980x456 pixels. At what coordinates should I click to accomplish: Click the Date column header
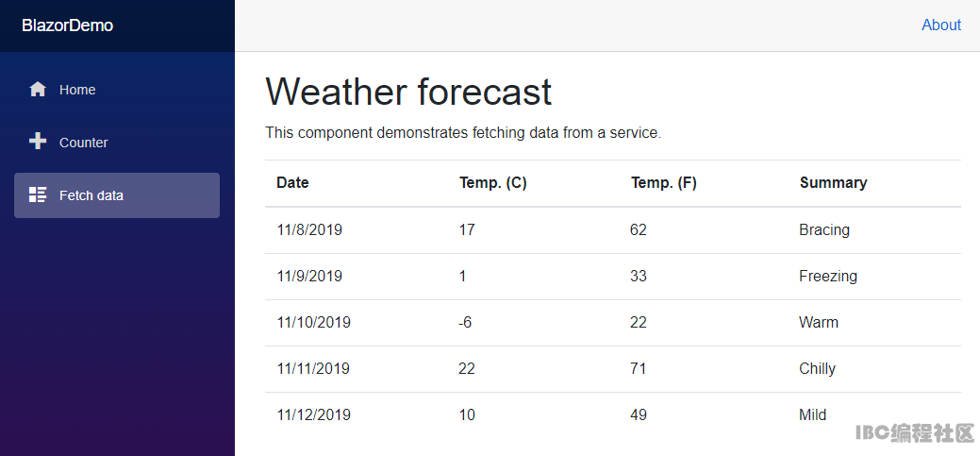coord(292,182)
